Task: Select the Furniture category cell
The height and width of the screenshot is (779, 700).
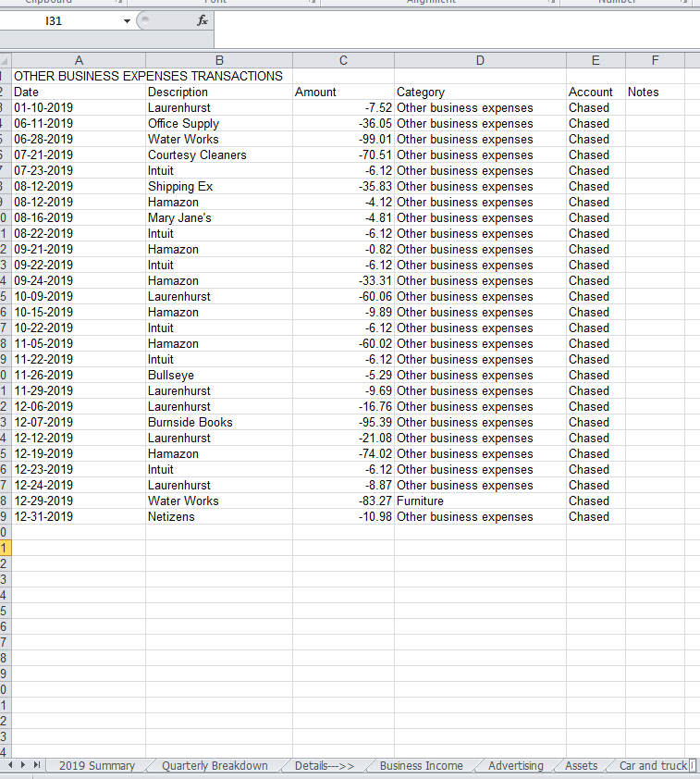Action: tap(480, 501)
